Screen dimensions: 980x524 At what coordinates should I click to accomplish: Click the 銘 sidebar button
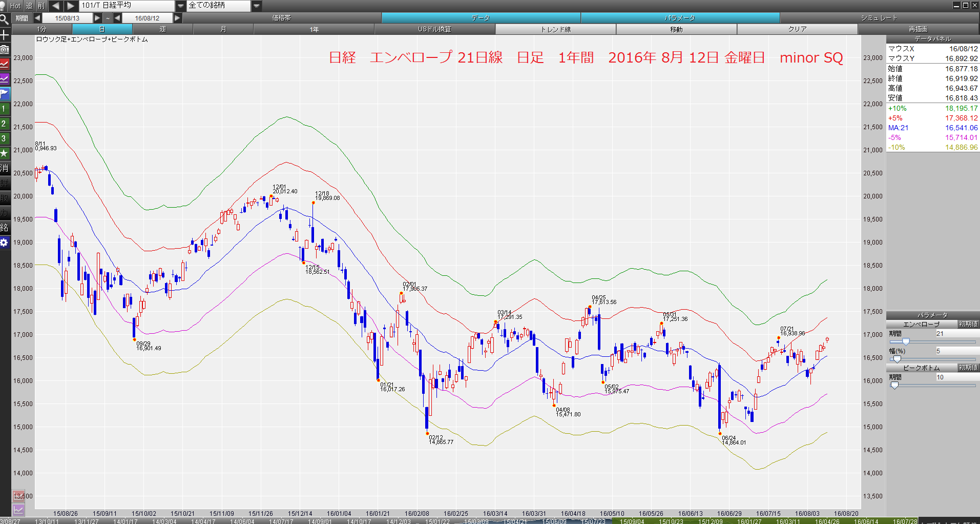tap(4, 228)
